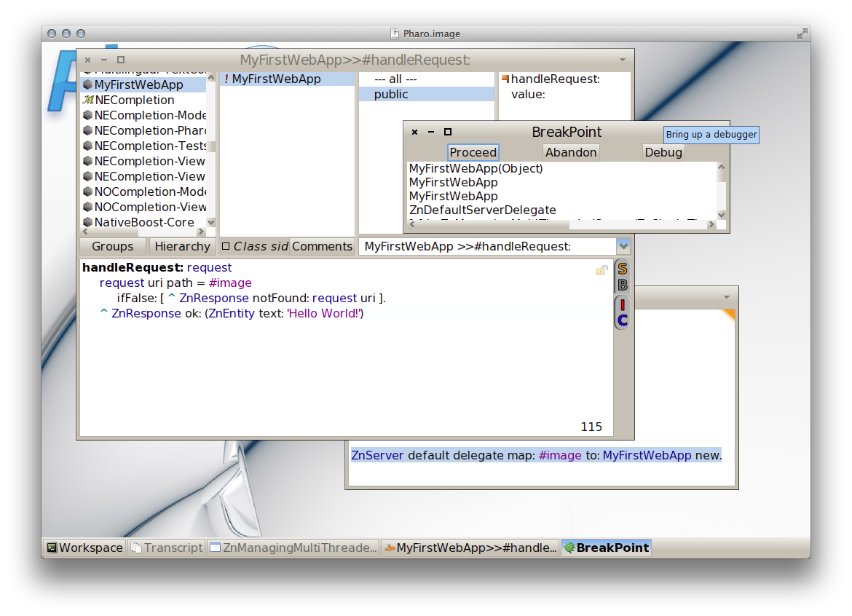
Task: Click the Proceed button
Action: pos(473,153)
